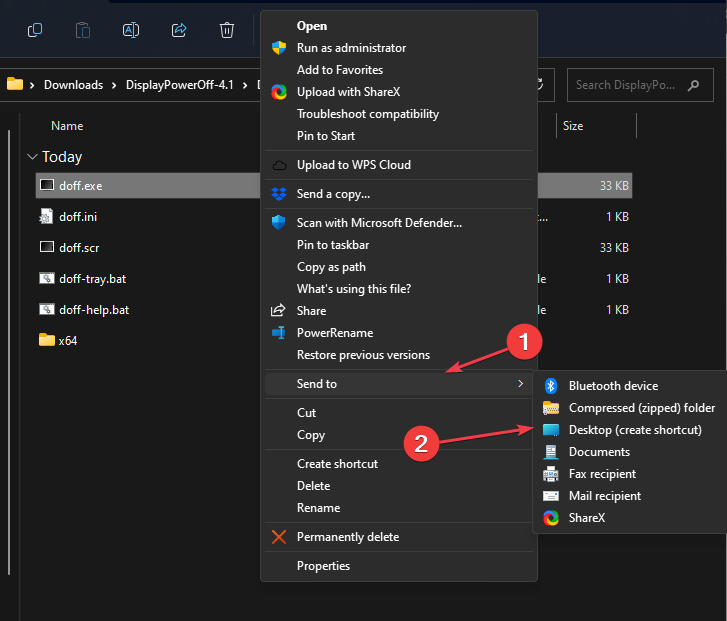The image size is (727, 621).
Task: Click the Name column header
Action: [67, 126]
